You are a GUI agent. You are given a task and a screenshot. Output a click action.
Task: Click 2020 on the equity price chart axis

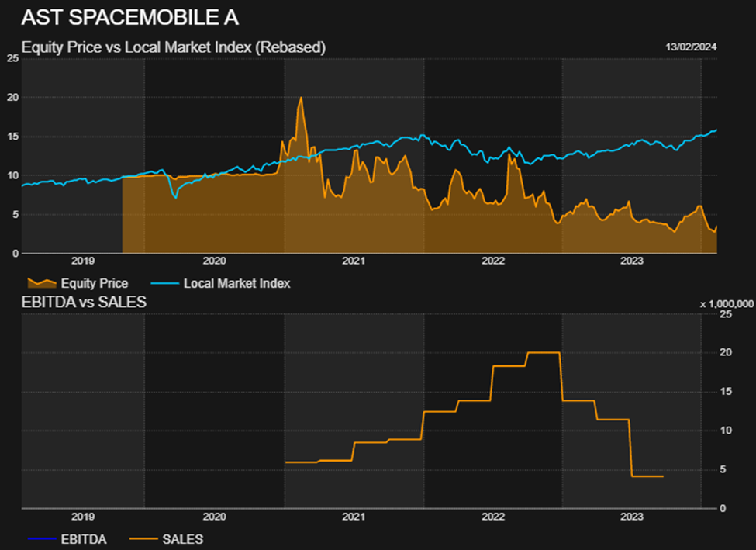point(214,261)
